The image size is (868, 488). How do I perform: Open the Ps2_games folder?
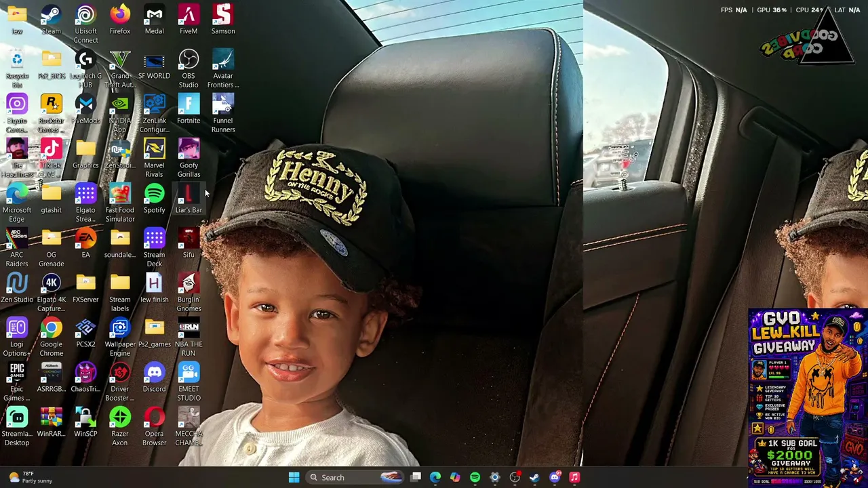(154, 333)
